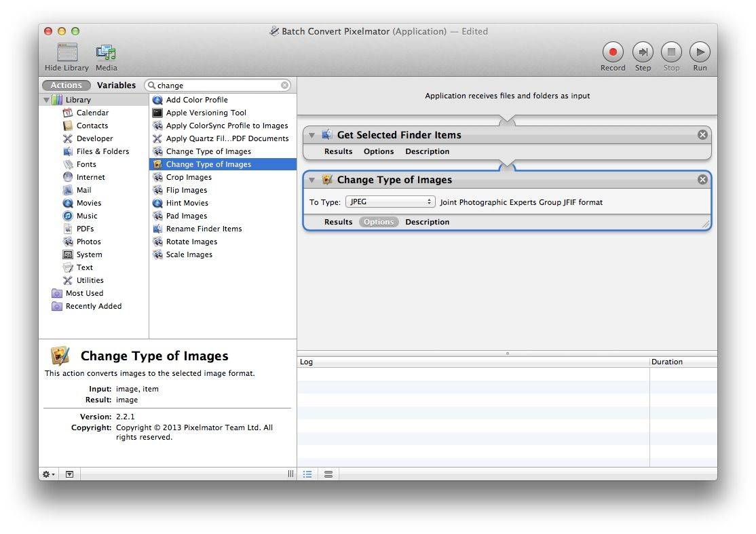Toggle the workflow log list view
The height and width of the screenshot is (534, 756).
(307, 474)
